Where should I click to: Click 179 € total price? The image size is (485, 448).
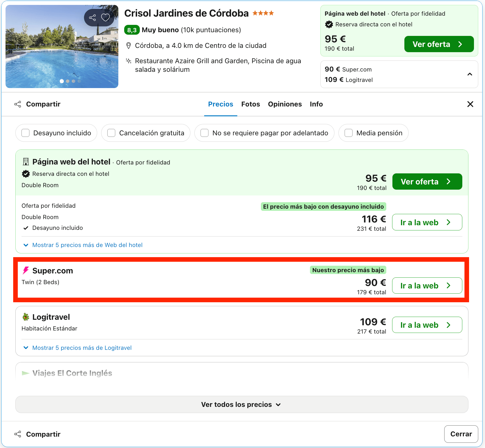pos(372,292)
